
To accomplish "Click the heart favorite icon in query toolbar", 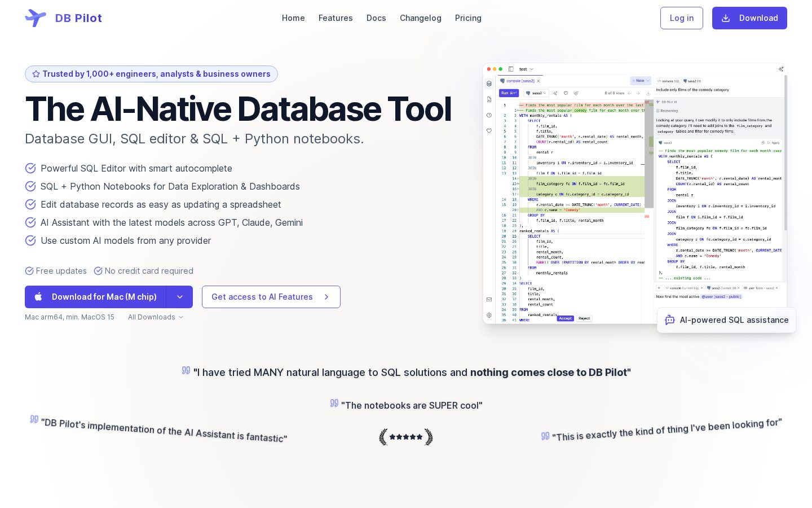I will [x=566, y=93].
